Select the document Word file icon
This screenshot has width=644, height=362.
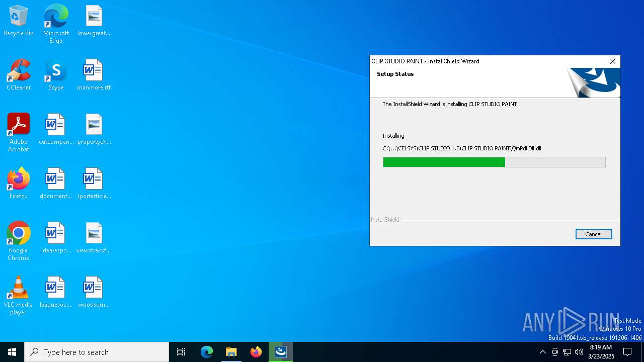(56, 184)
